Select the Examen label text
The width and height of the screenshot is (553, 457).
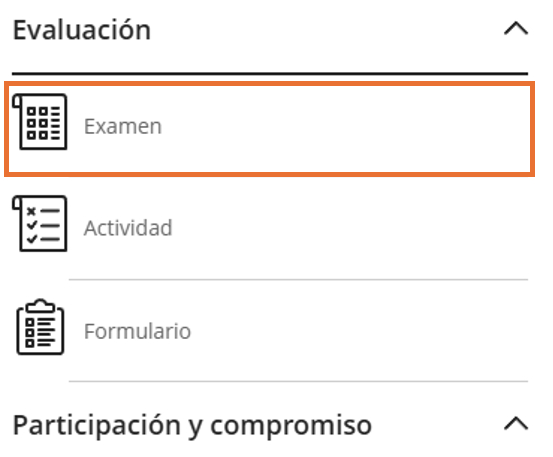(123, 126)
